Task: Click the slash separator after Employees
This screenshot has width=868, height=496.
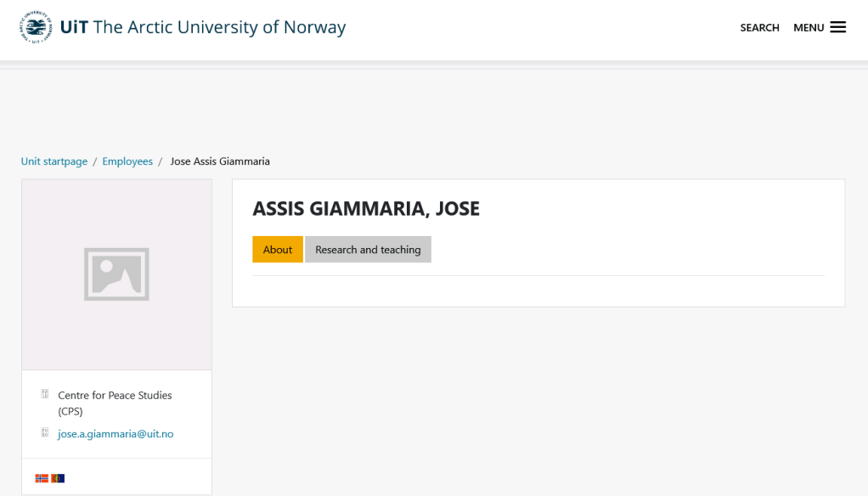Action: [x=160, y=161]
